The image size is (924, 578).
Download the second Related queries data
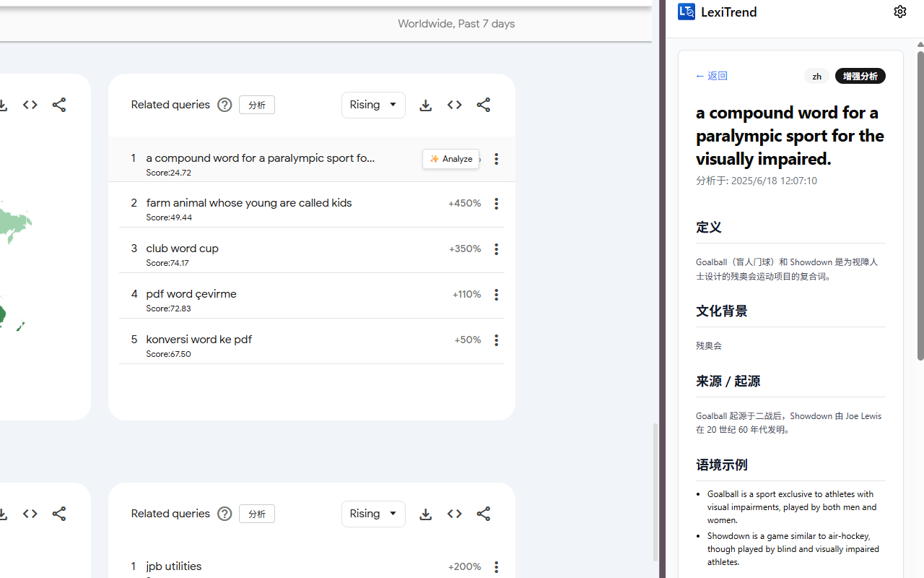pyautogui.click(x=425, y=514)
